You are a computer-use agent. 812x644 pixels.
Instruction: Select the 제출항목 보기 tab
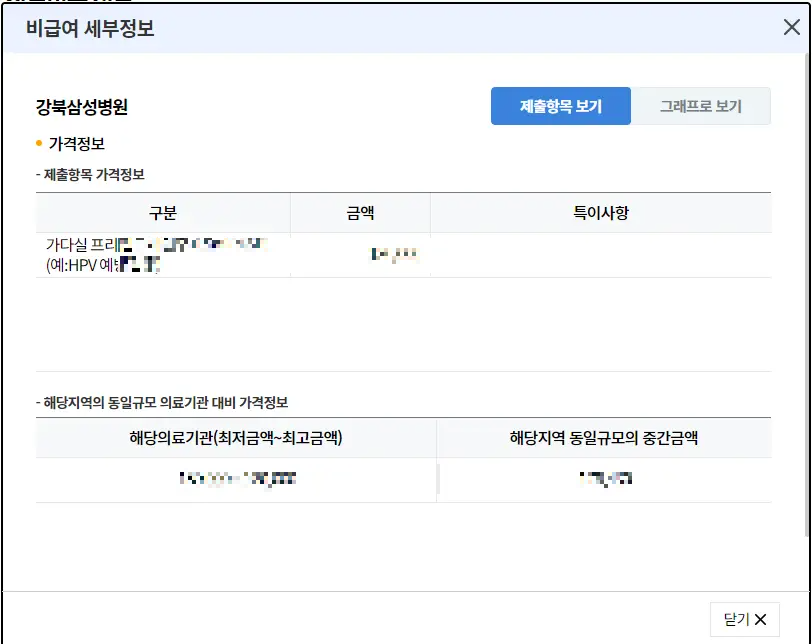click(x=561, y=105)
